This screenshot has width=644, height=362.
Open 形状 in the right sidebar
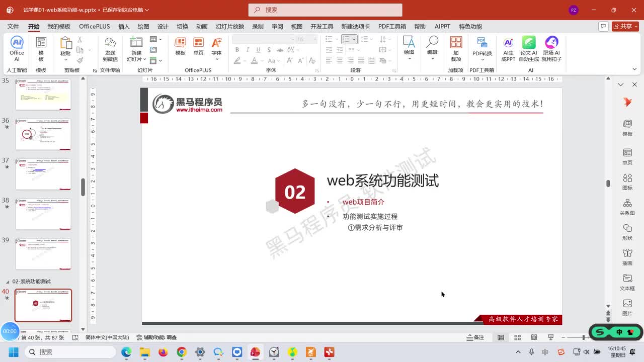click(627, 232)
